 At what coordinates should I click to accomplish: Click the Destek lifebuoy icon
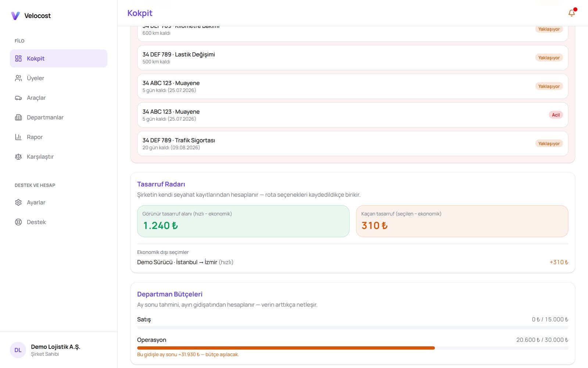pyautogui.click(x=18, y=222)
